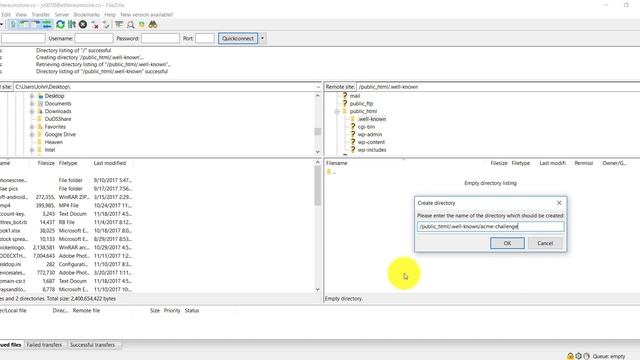Click the Quickconnect button

click(x=238, y=38)
